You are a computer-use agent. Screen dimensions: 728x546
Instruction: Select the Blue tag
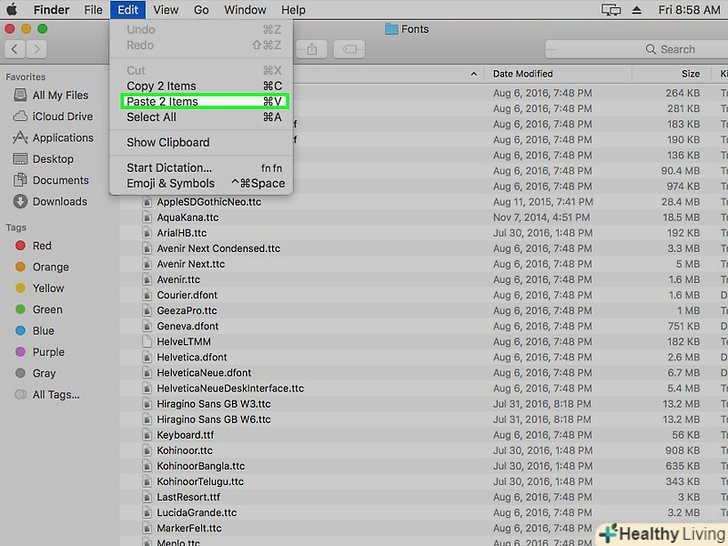(x=35, y=331)
